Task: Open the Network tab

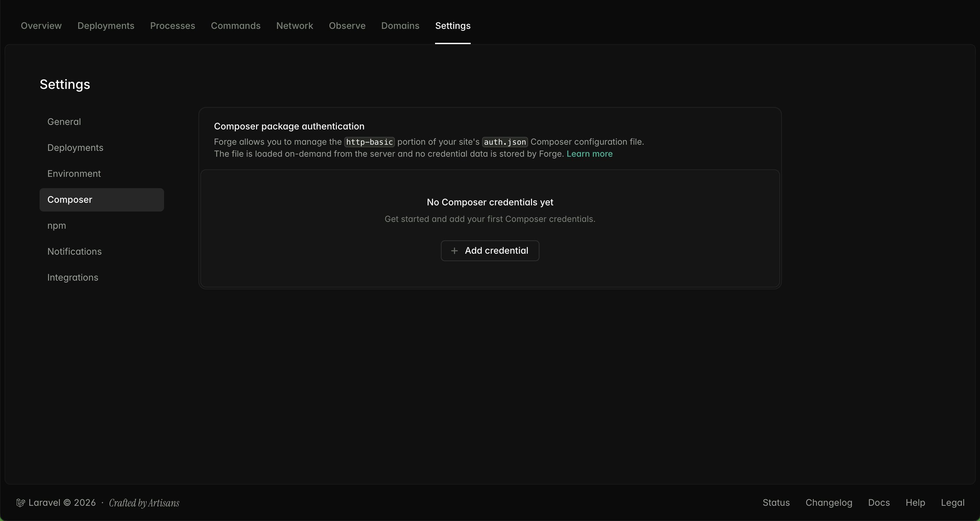Action: click(x=294, y=26)
